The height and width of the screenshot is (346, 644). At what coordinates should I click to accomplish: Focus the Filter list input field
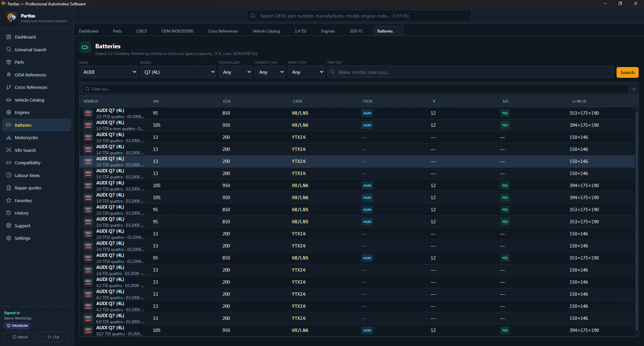point(356,89)
